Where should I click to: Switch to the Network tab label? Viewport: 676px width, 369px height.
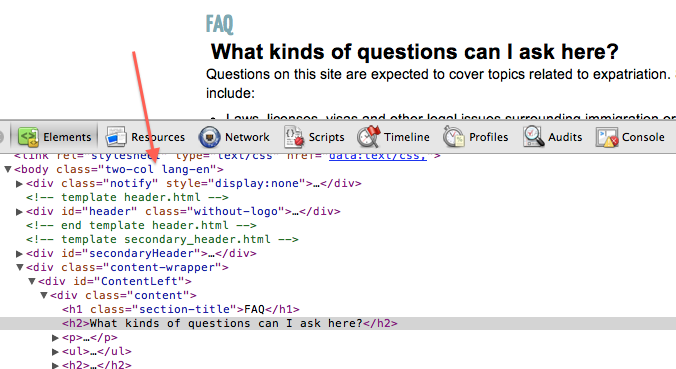tap(247, 137)
